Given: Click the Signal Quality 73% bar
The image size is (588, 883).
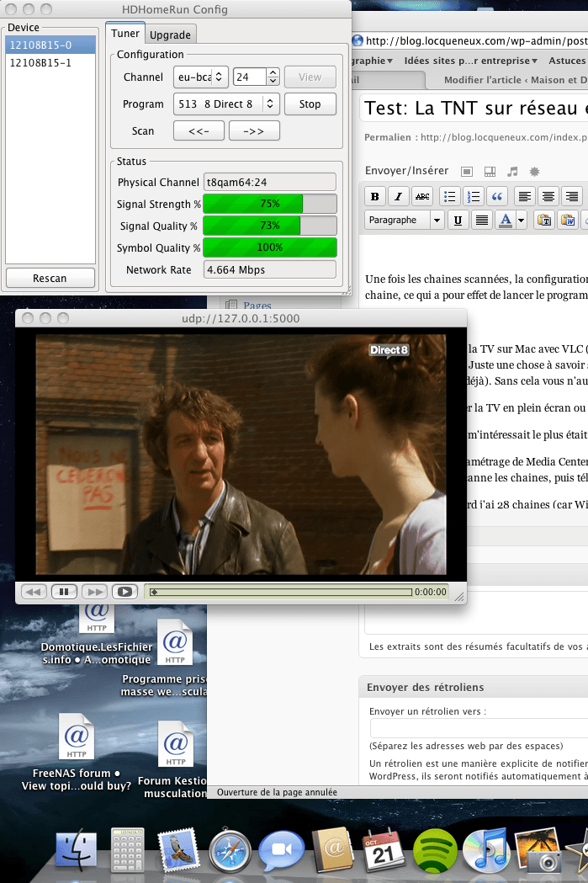Looking at the screenshot, I should pos(270,226).
